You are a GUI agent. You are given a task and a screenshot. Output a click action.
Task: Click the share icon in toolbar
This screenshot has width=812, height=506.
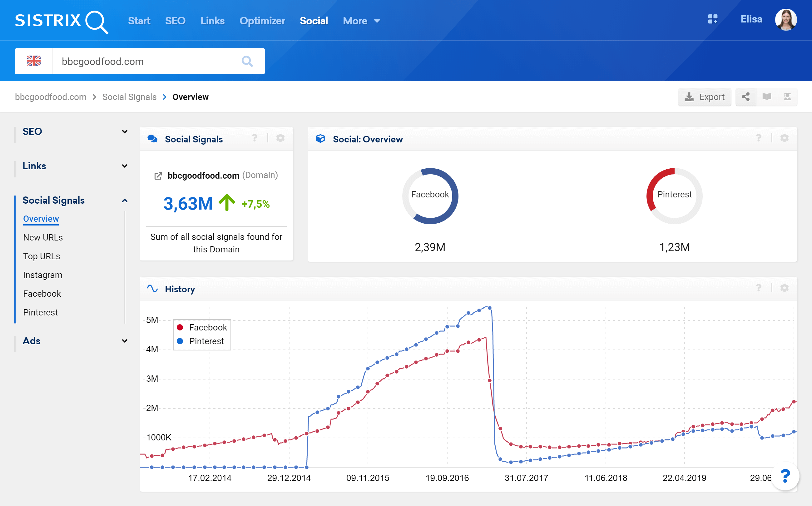(746, 97)
